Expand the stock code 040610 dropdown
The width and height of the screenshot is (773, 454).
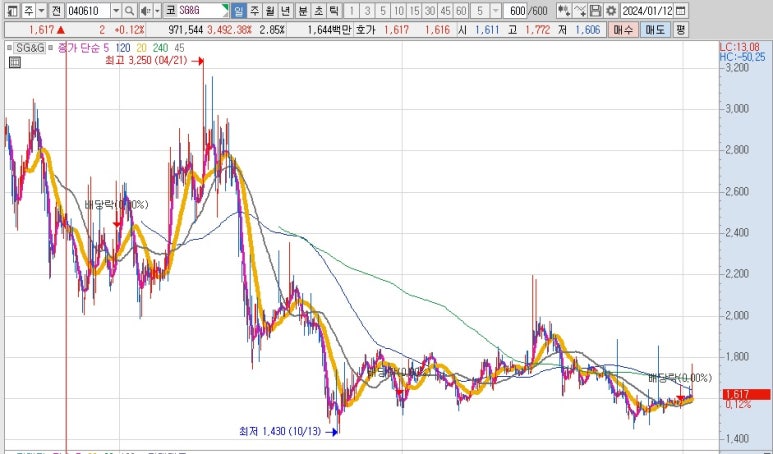[x=116, y=10]
